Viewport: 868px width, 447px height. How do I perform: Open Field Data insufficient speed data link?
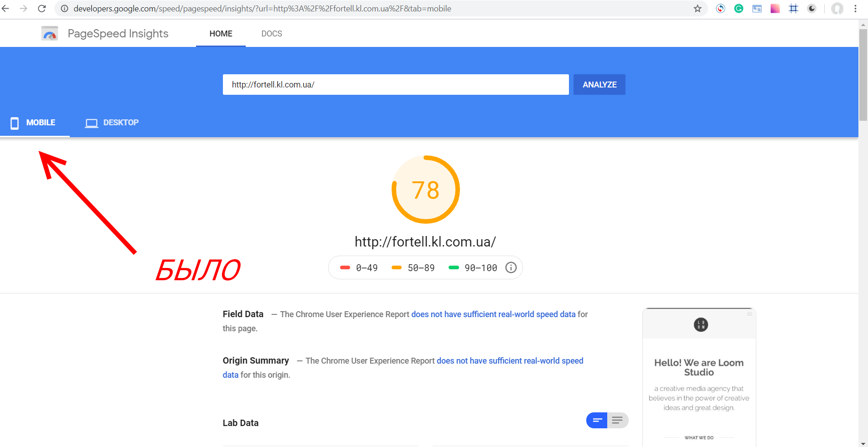[493, 314]
